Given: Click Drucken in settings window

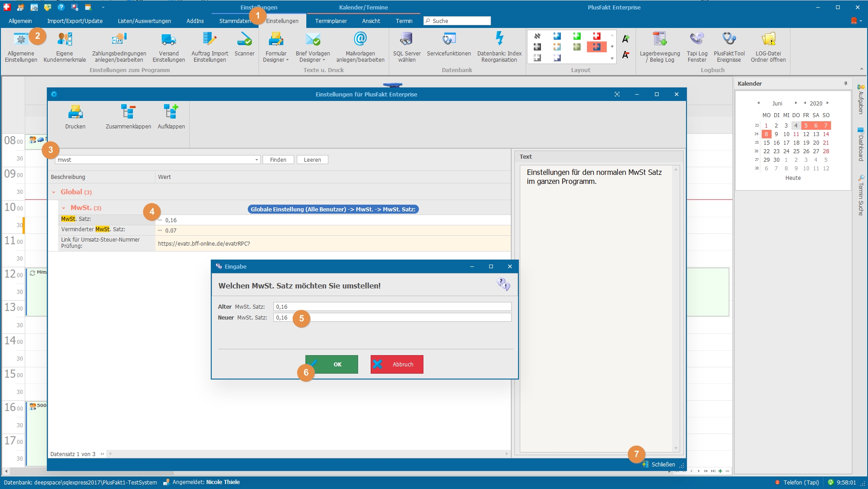Looking at the screenshot, I should coord(75,117).
